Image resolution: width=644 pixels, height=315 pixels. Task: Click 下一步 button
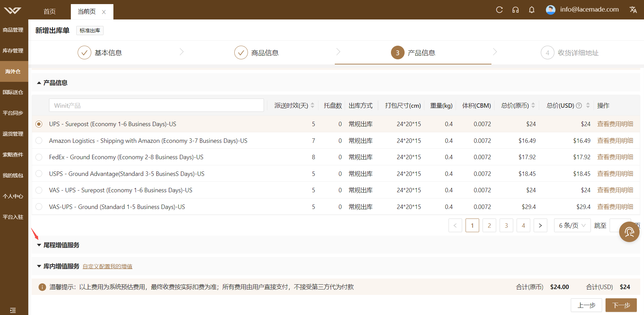tap(621, 305)
